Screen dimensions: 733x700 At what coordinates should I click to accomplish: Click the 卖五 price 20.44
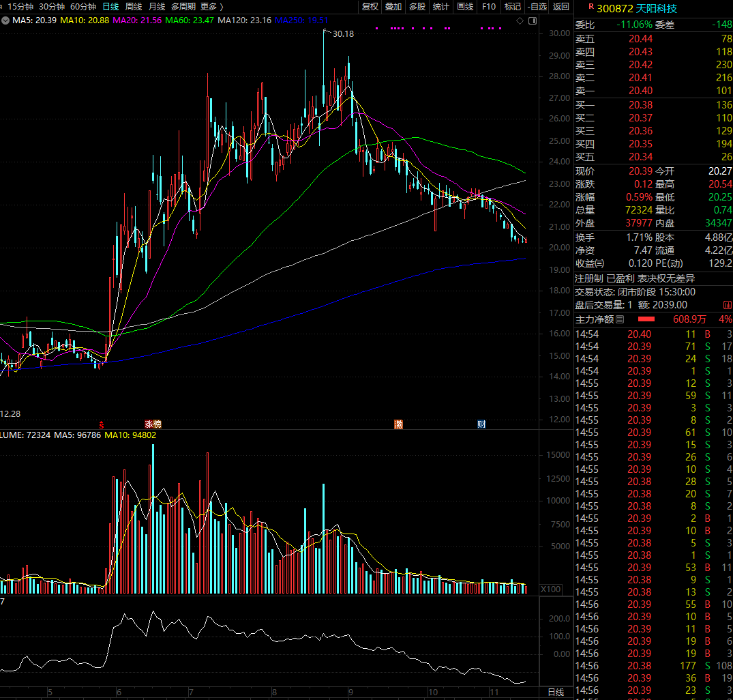(640, 39)
